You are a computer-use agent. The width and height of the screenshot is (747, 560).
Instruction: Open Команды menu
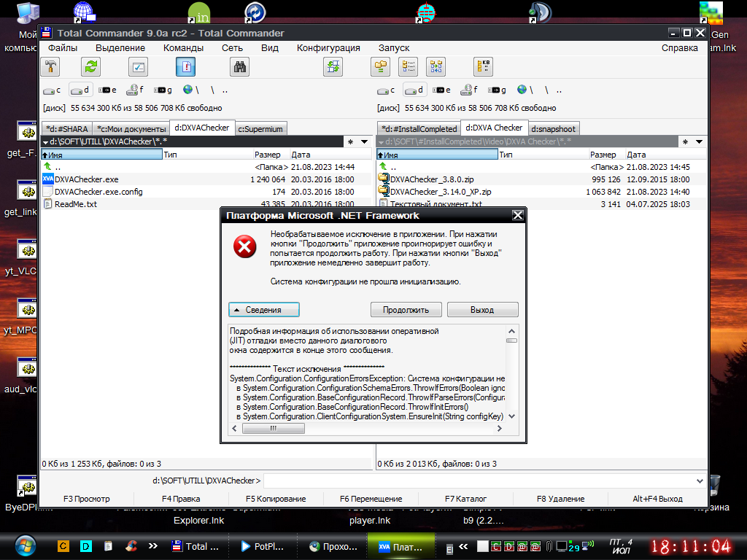pos(183,48)
